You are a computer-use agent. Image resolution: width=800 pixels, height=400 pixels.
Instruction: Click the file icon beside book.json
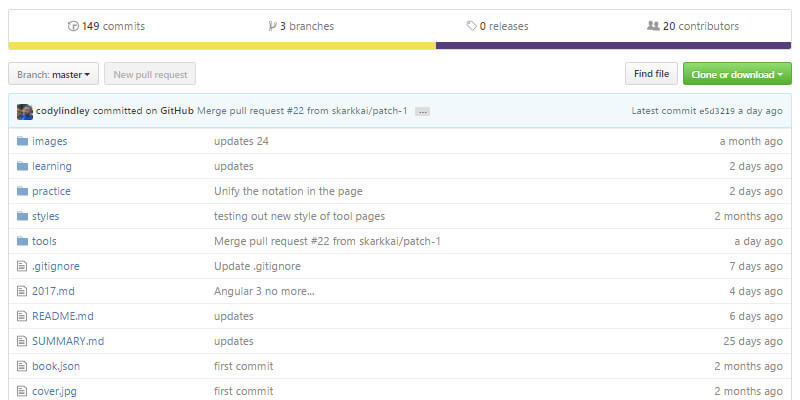(23, 366)
